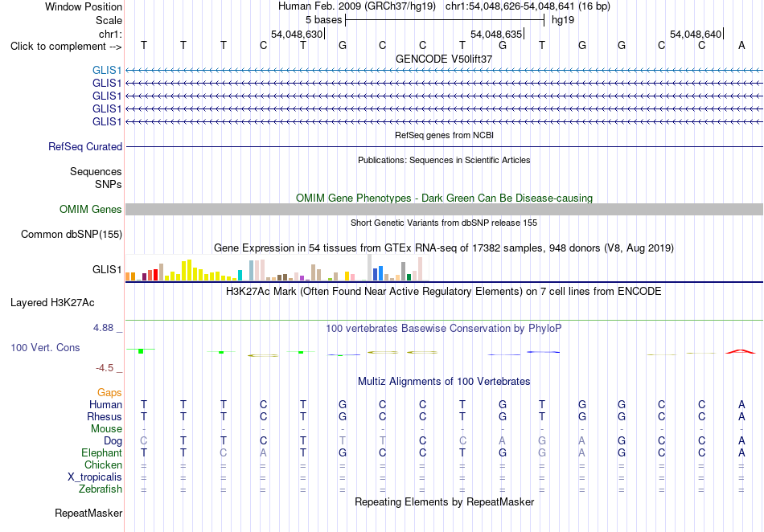Click the "chr1:" ruler label
Screen dimensions: 764x532
(x=110, y=34)
